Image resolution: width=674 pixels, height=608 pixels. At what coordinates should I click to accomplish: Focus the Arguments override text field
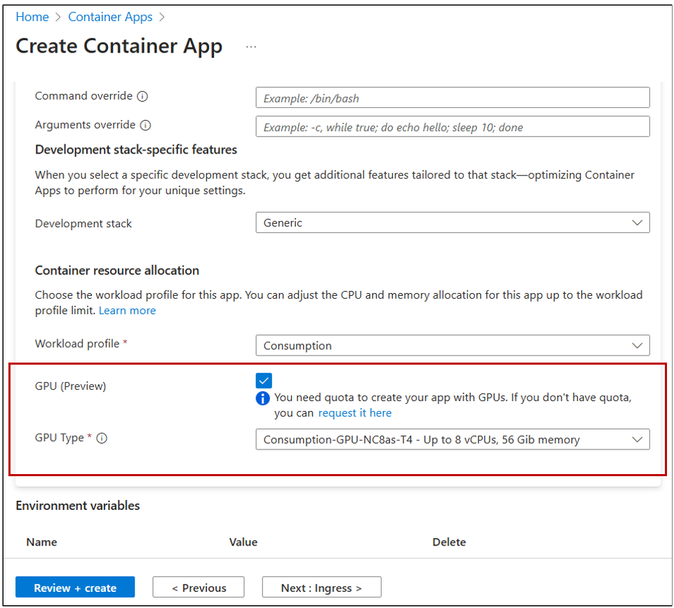click(x=452, y=127)
